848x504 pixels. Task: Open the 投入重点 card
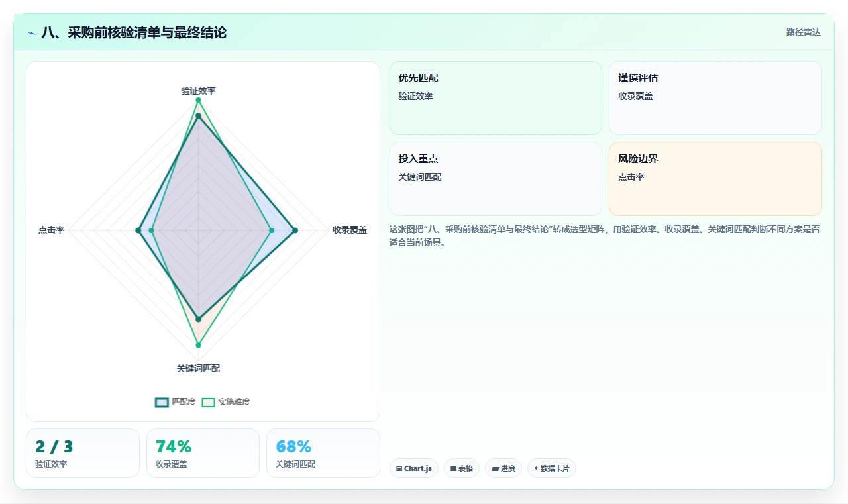pos(496,179)
